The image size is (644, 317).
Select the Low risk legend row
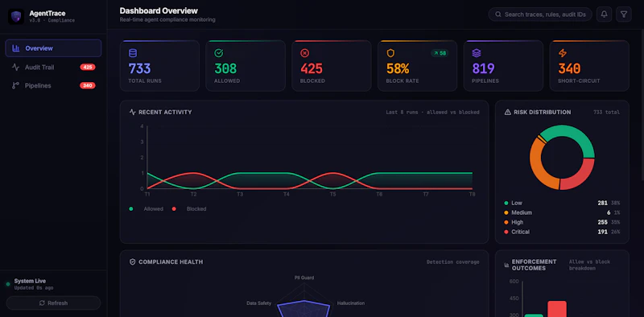[562, 203]
